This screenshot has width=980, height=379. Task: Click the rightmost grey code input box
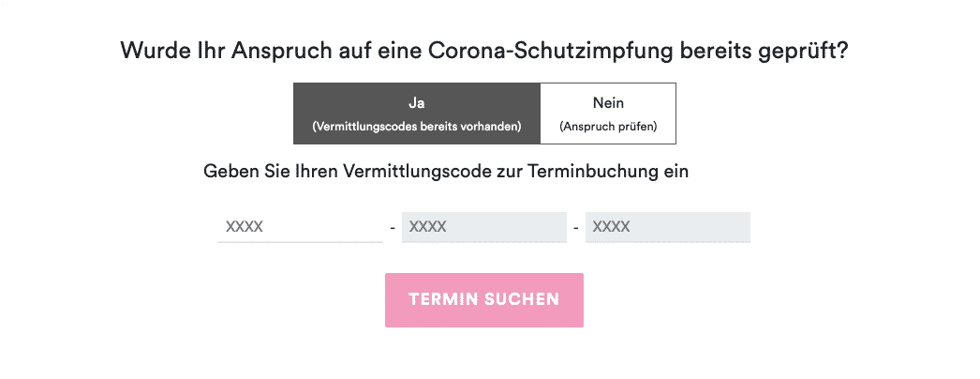point(668,227)
